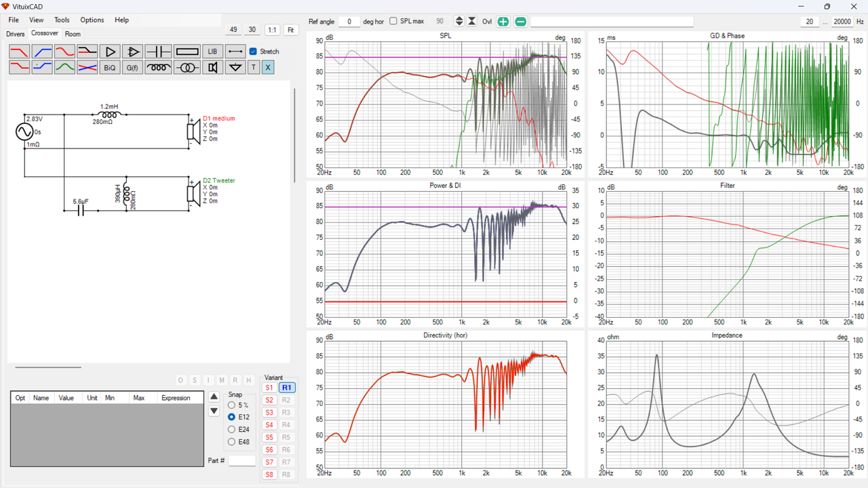Image resolution: width=868 pixels, height=488 pixels.
Task: Add an inductor coil component
Action: (159, 67)
